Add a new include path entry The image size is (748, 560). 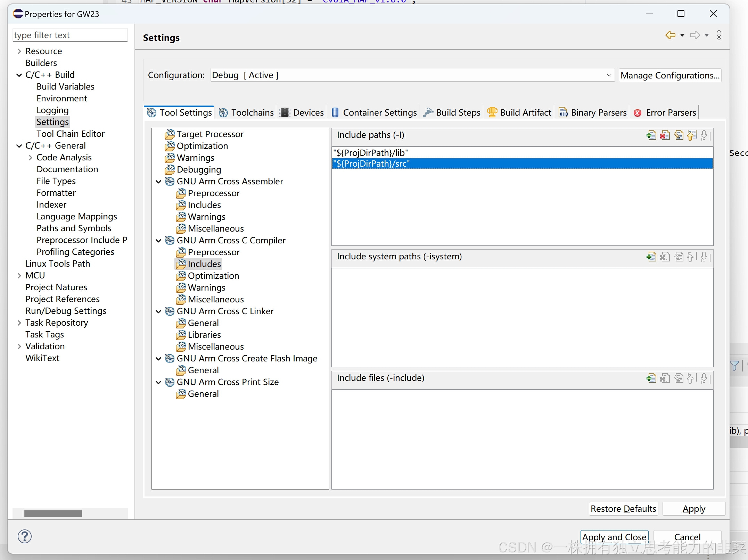point(651,135)
